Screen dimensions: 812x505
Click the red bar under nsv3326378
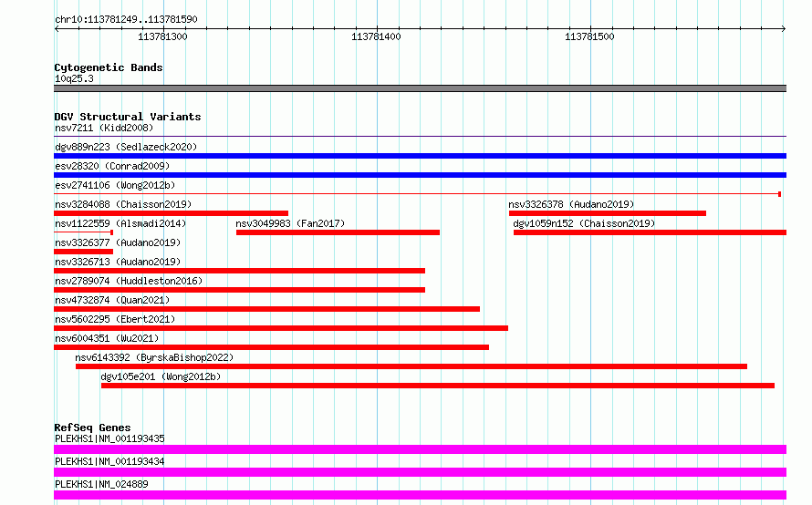(x=608, y=213)
